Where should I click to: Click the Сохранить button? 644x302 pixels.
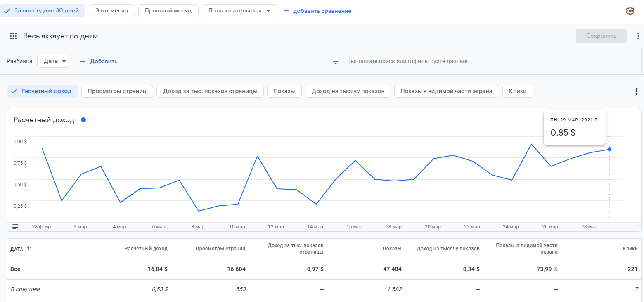[x=601, y=36]
